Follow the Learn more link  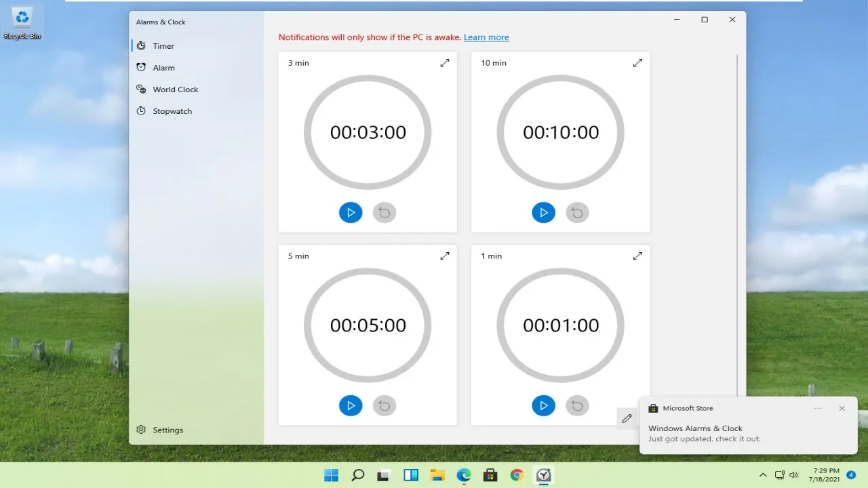coord(486,37)
